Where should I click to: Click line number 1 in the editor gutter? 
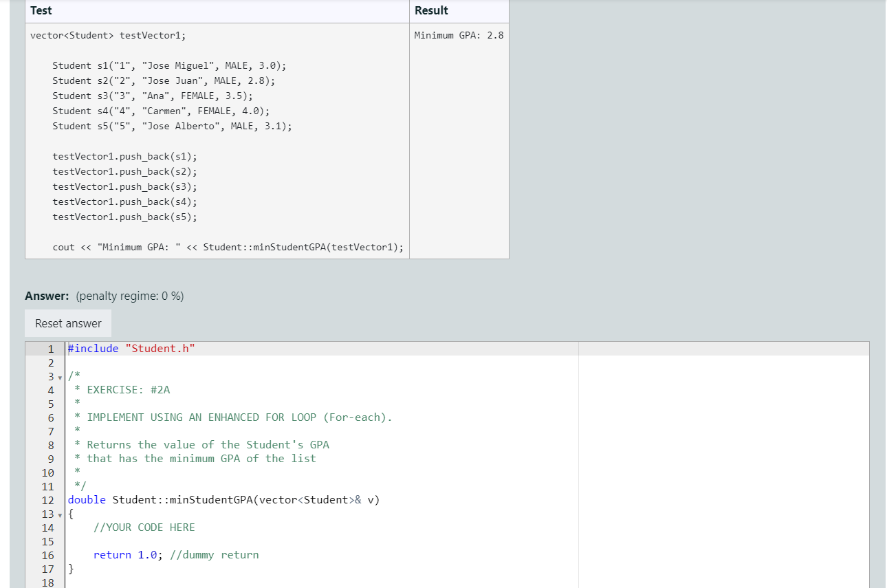51,349
